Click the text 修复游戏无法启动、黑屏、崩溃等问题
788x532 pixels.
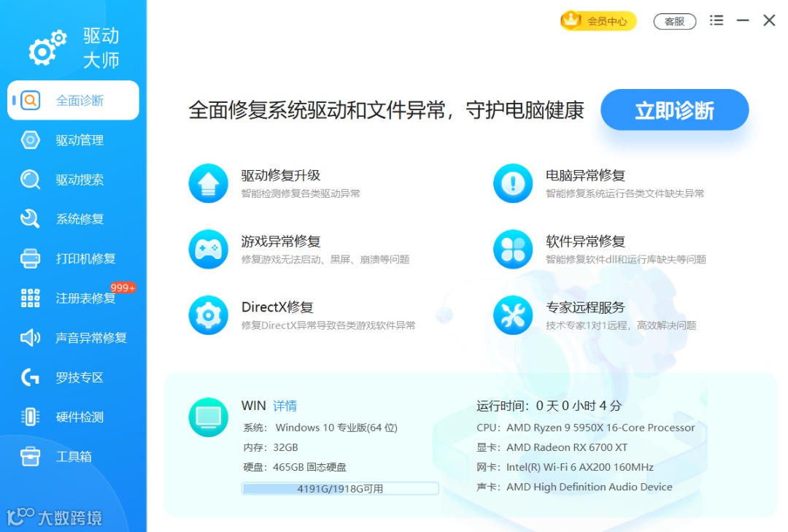click(x=325, y=260)
